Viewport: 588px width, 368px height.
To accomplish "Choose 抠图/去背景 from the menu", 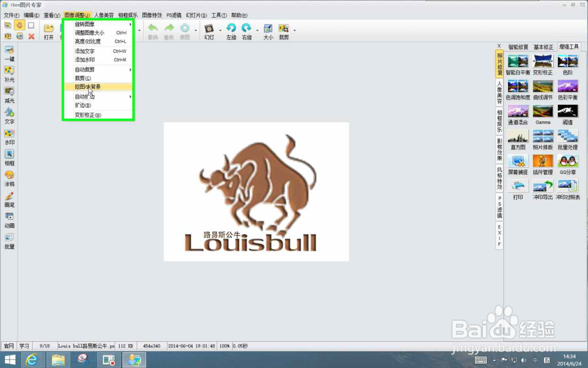I will (98, 87).
